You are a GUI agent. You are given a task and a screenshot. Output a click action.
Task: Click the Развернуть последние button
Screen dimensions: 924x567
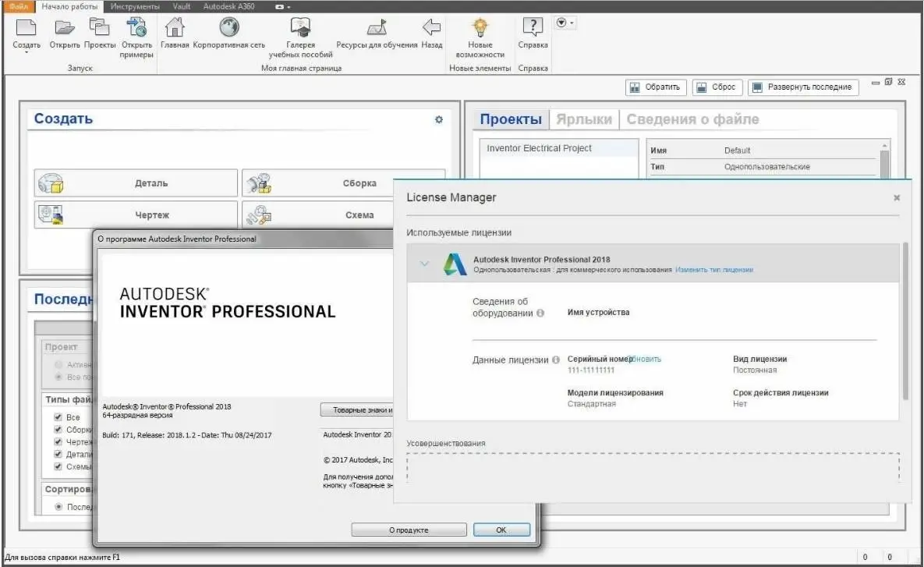(803, 87)
